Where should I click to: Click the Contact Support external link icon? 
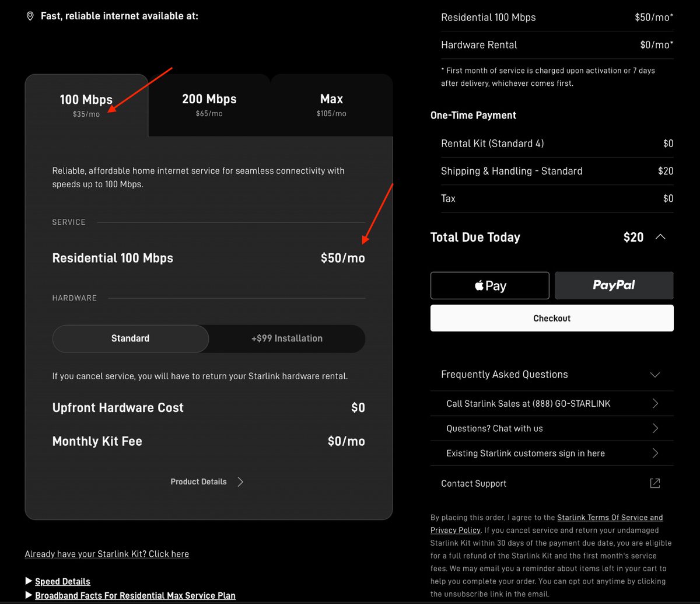pyautogui.click(x=655, y=483)
